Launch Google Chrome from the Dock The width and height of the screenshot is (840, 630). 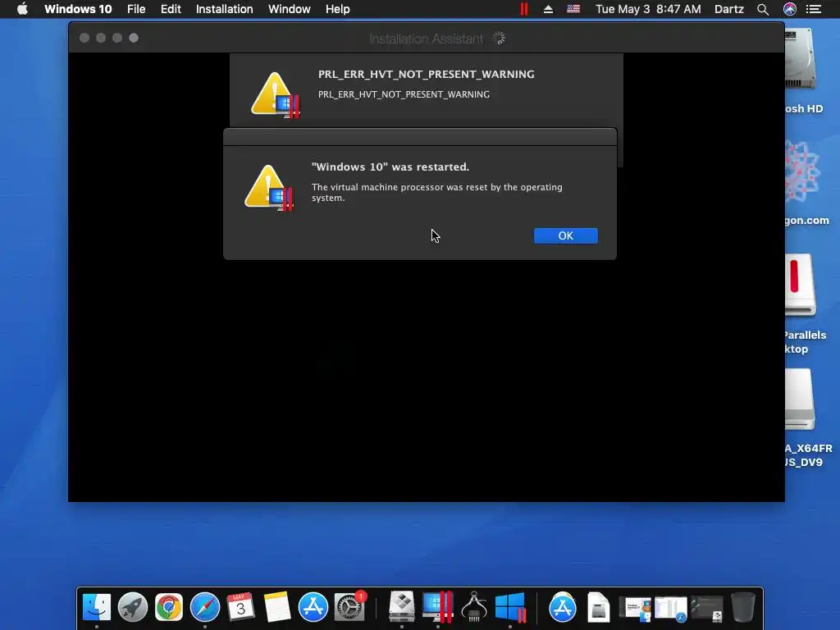pyautogui.click(x=169, y=608)
